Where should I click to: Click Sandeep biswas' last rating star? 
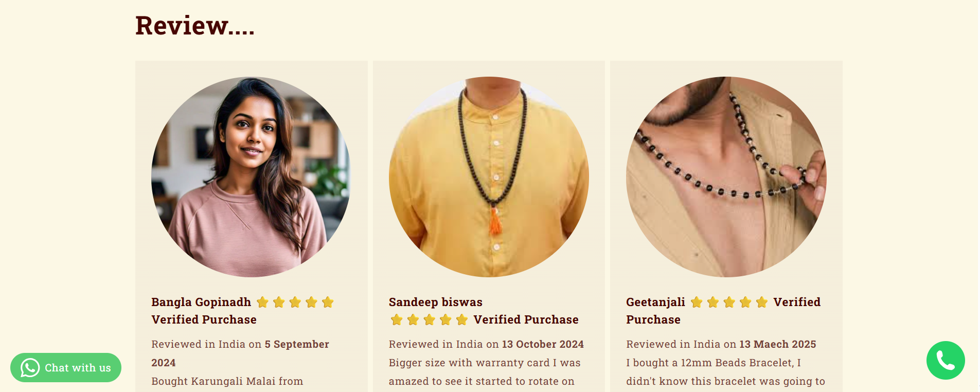point(462,319)
